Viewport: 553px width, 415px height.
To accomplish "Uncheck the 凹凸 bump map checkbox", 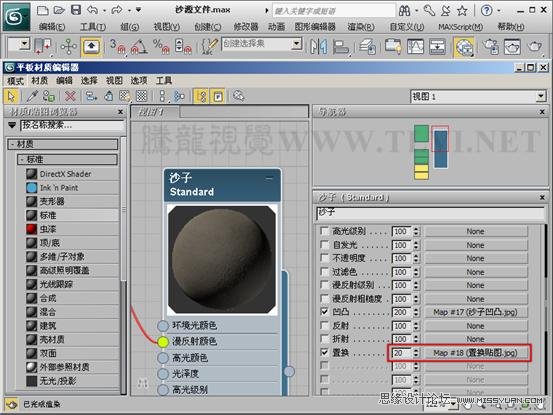I will [x=324, y=312].
